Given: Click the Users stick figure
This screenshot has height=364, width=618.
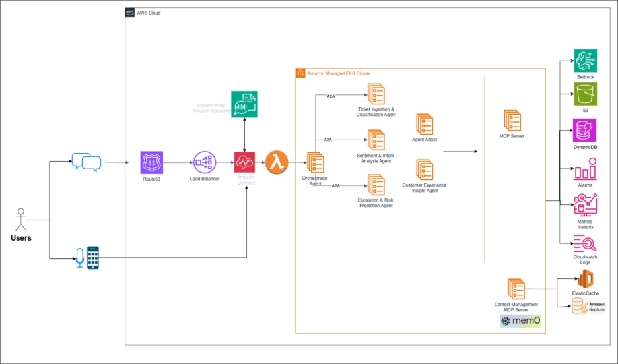Looking at the screenshot, I should pyautogui.click(x=20, y=220).
